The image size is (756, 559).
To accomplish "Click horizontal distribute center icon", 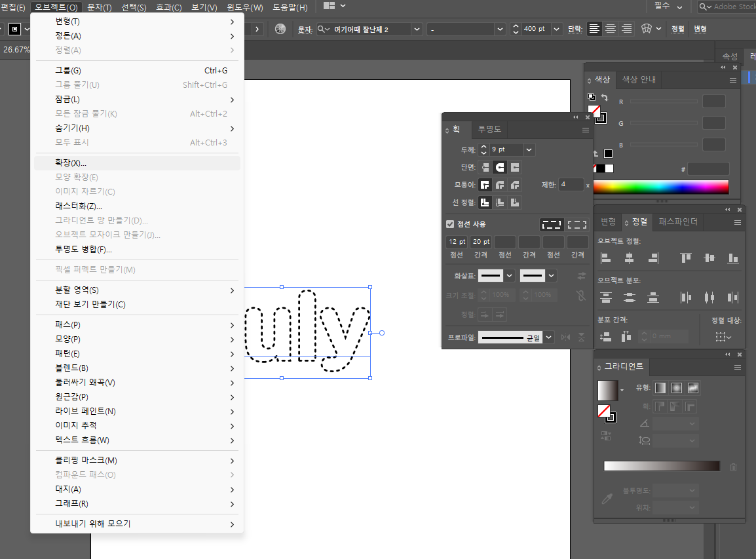I will pos(709,298).
